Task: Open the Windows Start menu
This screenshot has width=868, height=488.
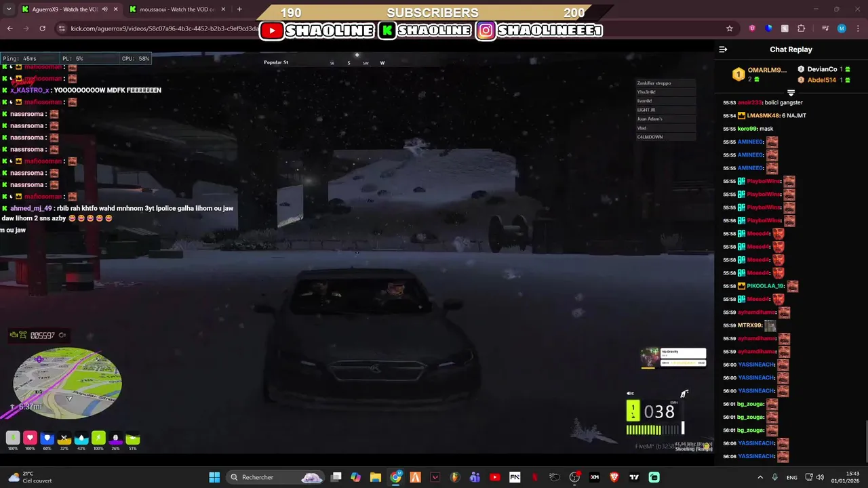Action: click(x=214, y=477)
